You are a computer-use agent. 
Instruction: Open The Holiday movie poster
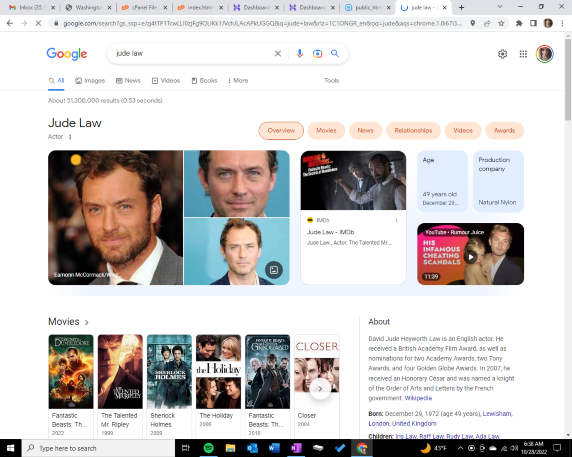[218, 371]
